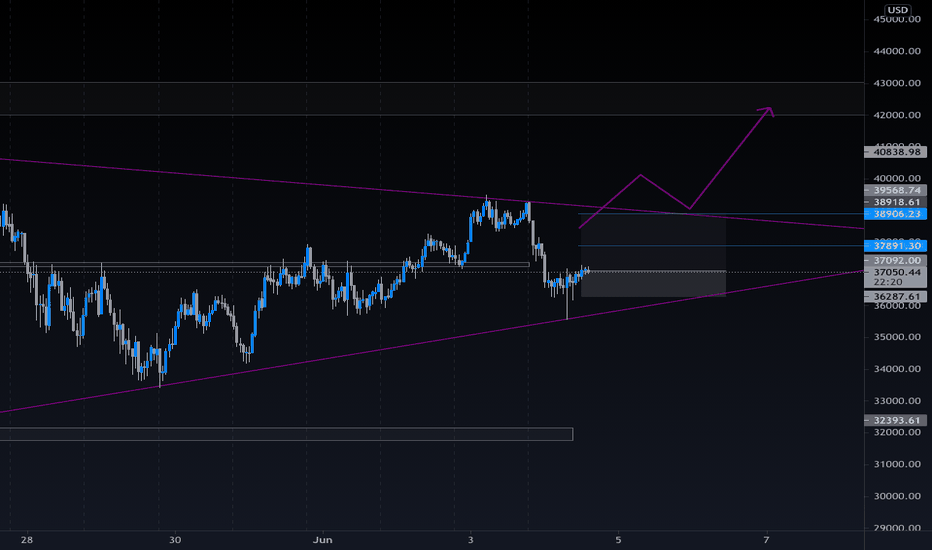Click date 7 on the time axis
Screen dimensions: 932x550
[766, 540]
